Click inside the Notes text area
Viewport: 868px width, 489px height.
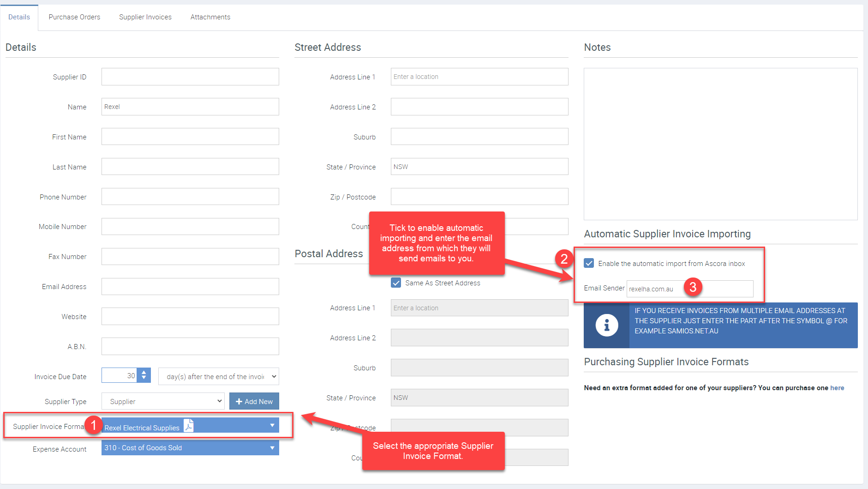tap(720, 144)
